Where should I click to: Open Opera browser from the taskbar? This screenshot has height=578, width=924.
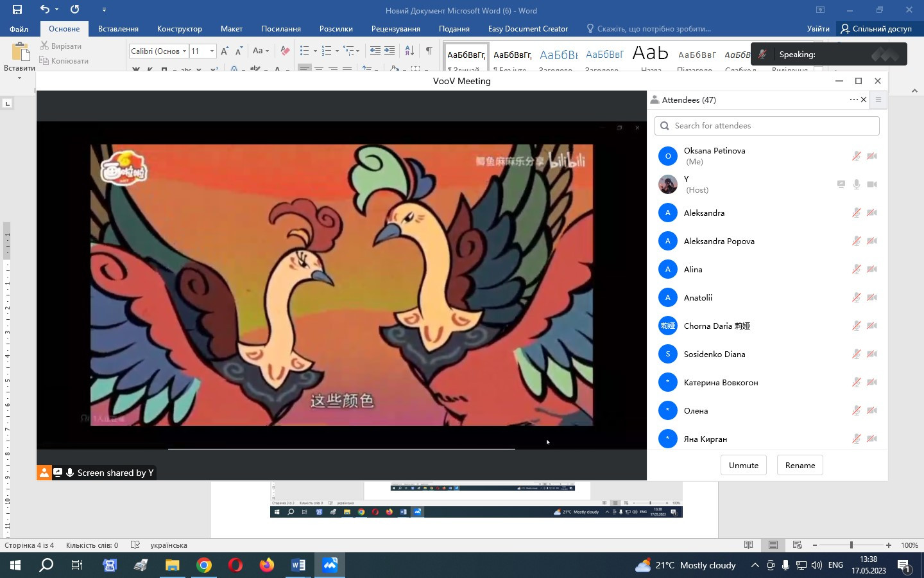point(235,565)
